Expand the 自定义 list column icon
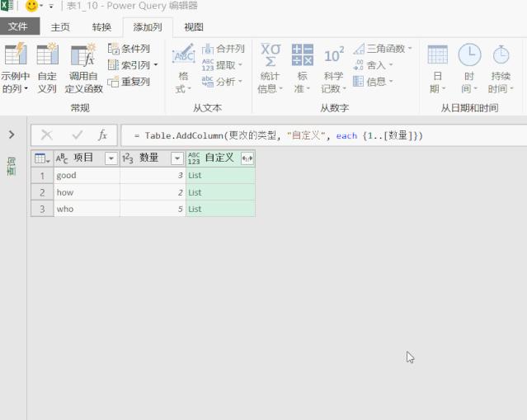This screenshot has width=527, height=420. coord(247,158)
